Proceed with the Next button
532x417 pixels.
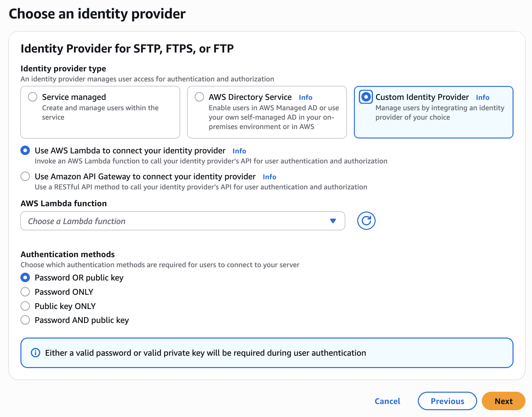pos(503,401)
